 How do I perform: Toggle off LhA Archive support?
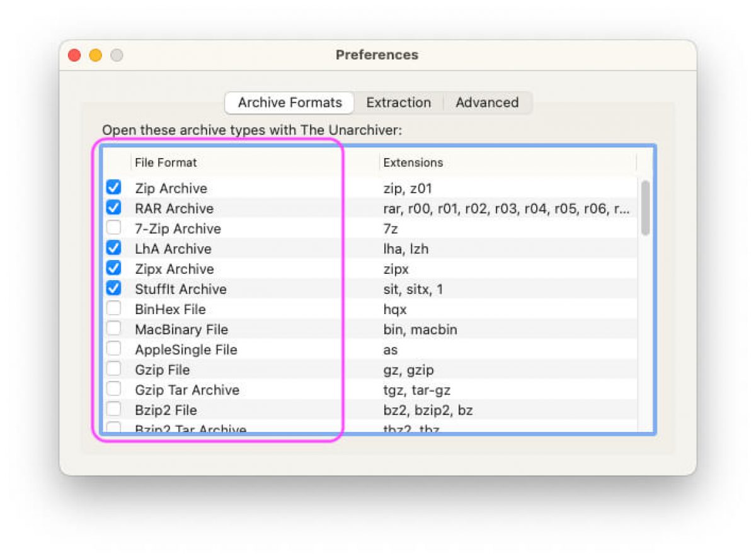(x=113, y=248)
